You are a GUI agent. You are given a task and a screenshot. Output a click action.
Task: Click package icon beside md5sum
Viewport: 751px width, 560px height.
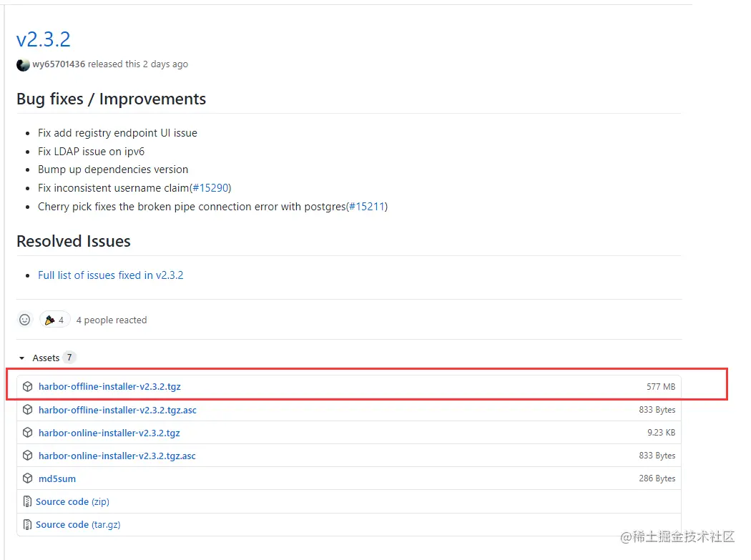pos(28,478)
